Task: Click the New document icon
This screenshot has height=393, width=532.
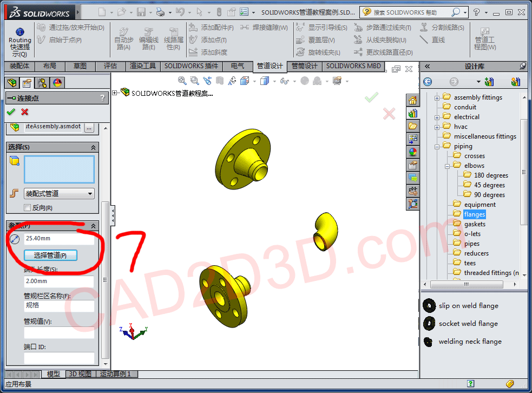Action: click(102, 12)
